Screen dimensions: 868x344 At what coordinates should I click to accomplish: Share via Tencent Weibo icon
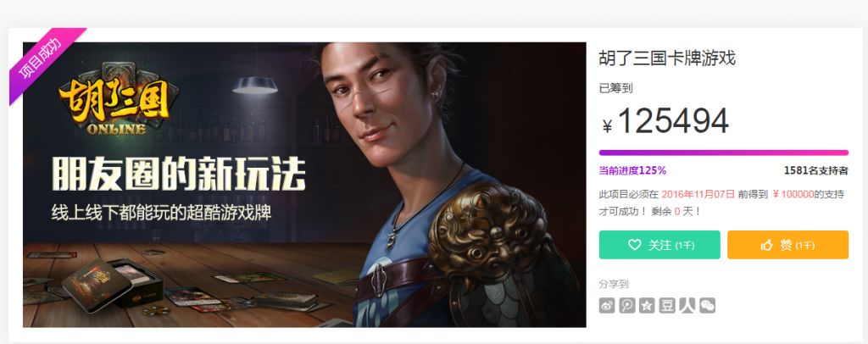[x=626, y=305]
